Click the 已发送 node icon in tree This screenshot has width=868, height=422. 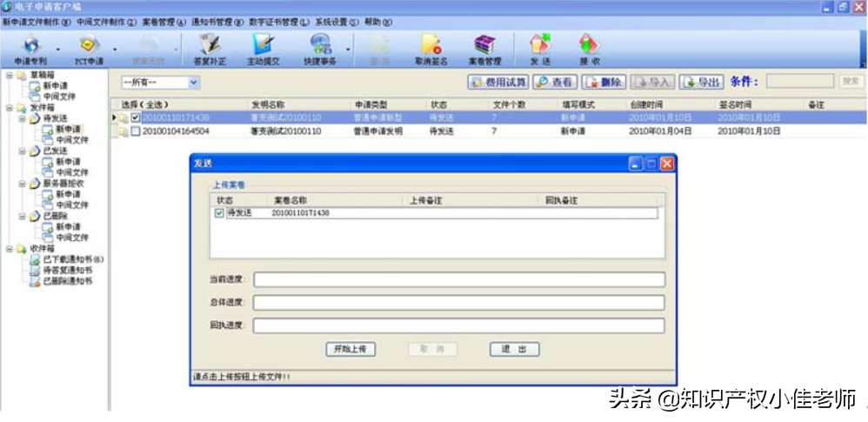click(34, 151)
